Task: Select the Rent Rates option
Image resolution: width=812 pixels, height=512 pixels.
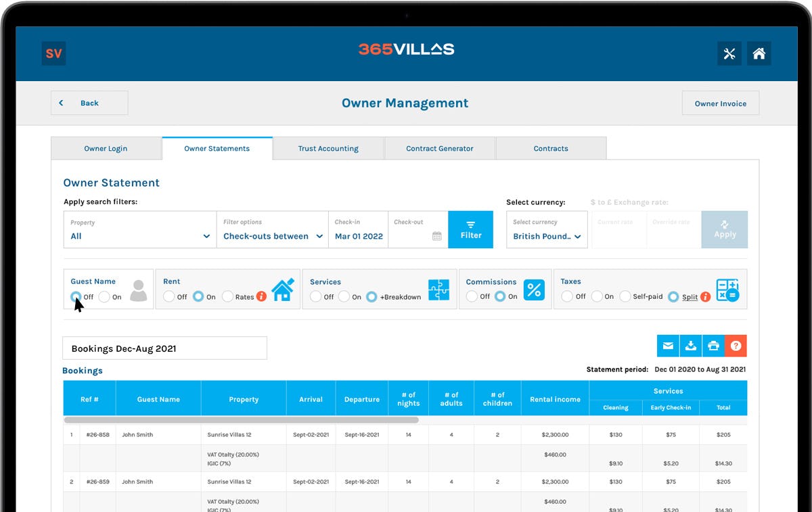Action: click(227, 296)
